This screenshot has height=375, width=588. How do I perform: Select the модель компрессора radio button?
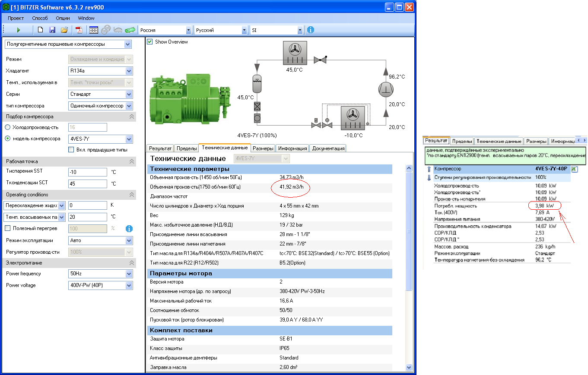point(8,139)
